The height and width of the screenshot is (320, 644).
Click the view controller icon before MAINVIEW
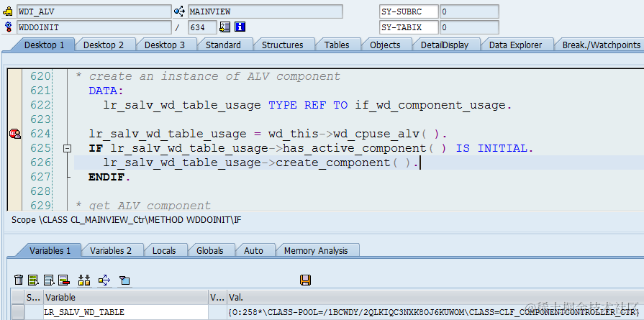tap(179, 12)
